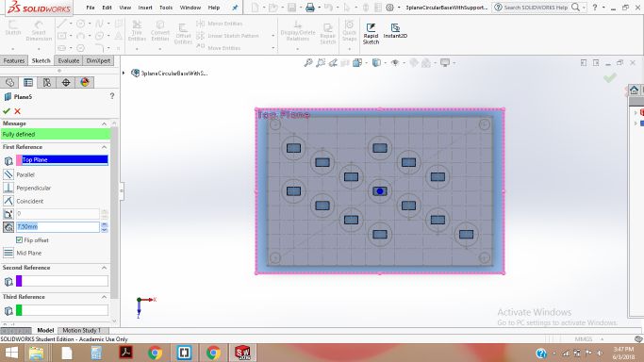Collapse the Third Reference section
This screenshot has width=644, height=362.
tap(104, 297)
